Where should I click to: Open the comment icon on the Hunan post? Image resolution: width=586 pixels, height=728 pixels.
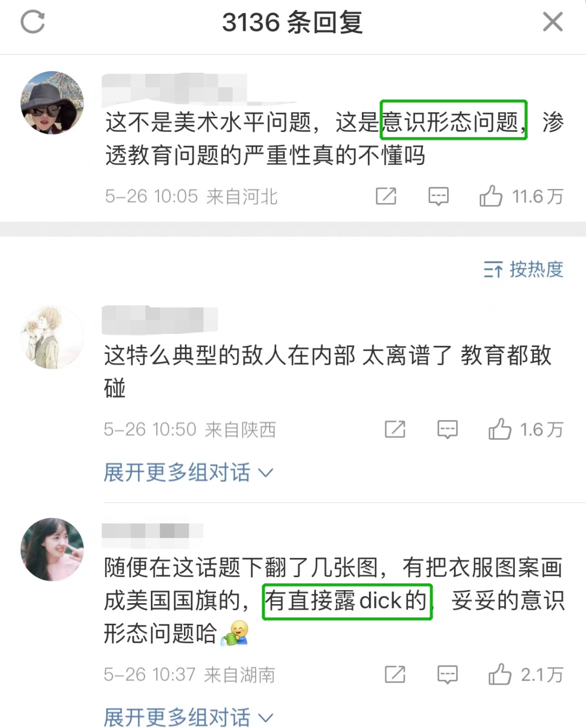click(x=448, y=674)
